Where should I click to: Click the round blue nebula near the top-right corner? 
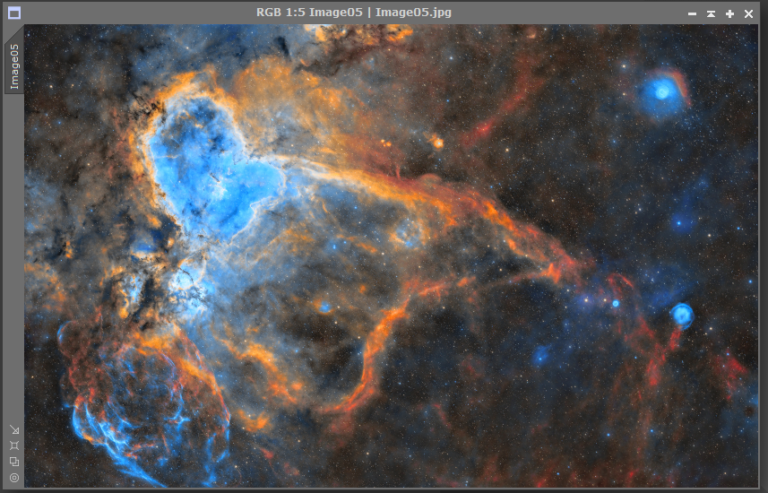(x=662, y=92)
